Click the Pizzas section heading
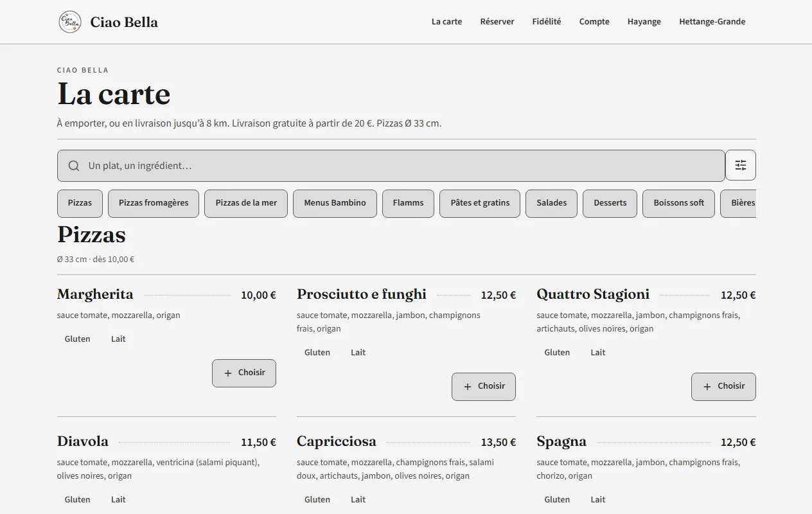 click(x=91, y=235)
